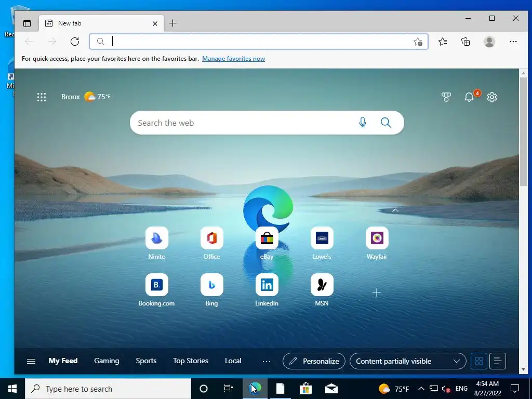The height and width of the screenshot is (399, 532).
Task: Click the Personalize button
Action: [x=314, y=361]
